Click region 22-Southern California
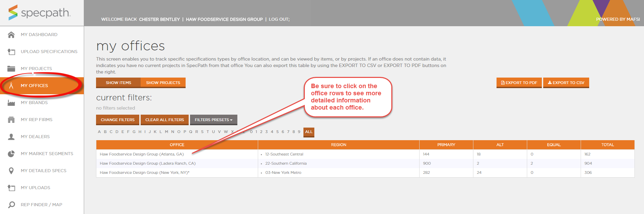The image size is (644, 214). click(286, 163)
